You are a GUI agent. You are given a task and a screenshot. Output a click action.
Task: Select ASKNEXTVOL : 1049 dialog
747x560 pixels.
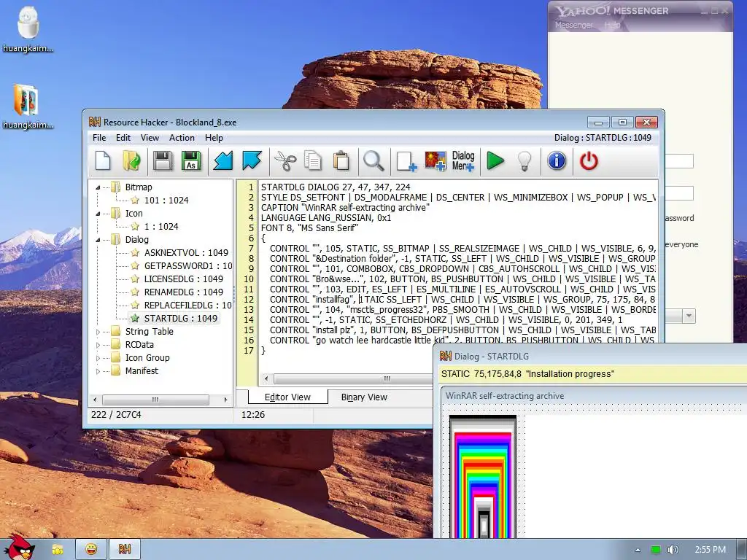(186, 253)
